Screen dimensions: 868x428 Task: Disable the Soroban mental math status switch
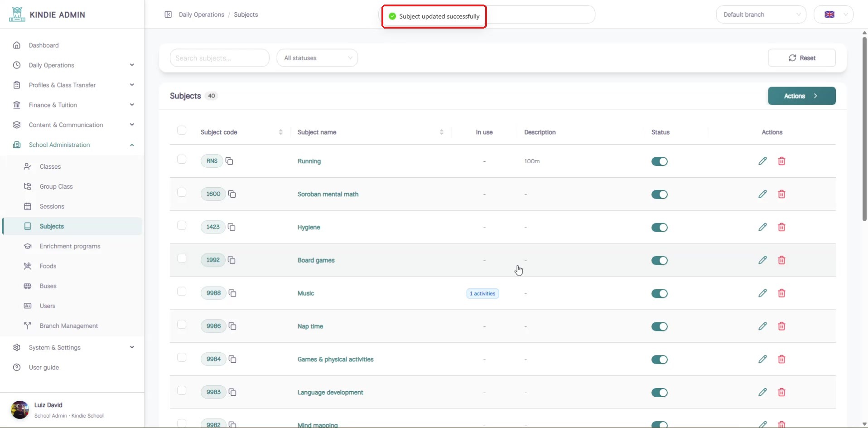(x=659, y=195)
